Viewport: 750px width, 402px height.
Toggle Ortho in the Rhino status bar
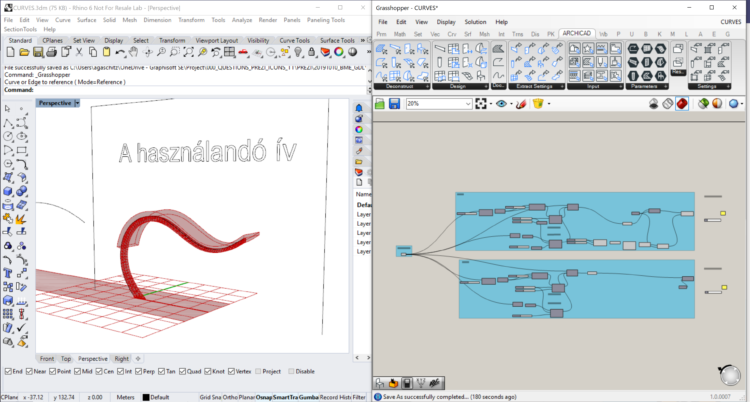tap(230, 397)
